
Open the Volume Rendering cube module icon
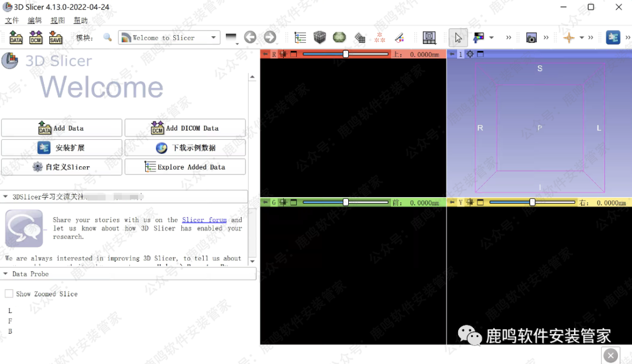(x=320, y=37)
